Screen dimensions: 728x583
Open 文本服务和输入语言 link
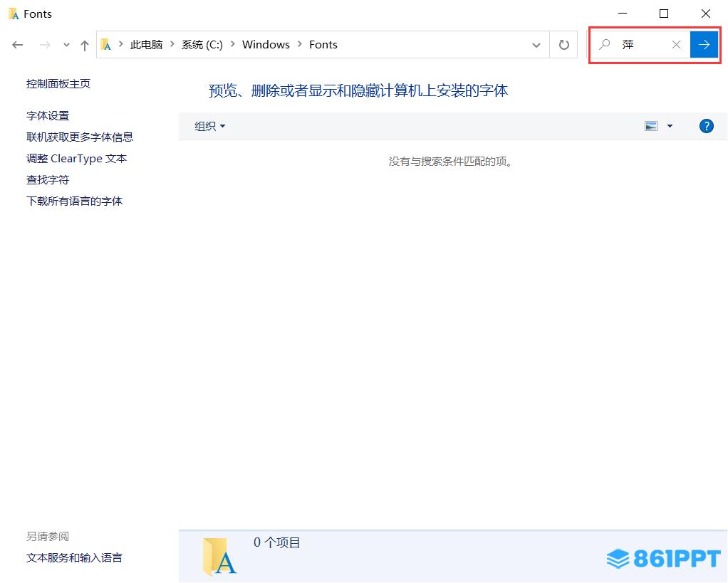click(74, 558)
